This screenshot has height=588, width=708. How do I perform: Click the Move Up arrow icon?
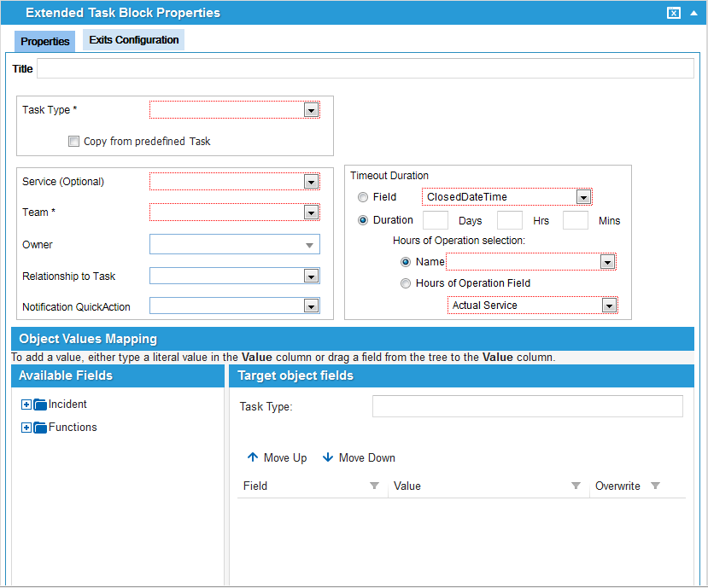[x=252, y=457]
